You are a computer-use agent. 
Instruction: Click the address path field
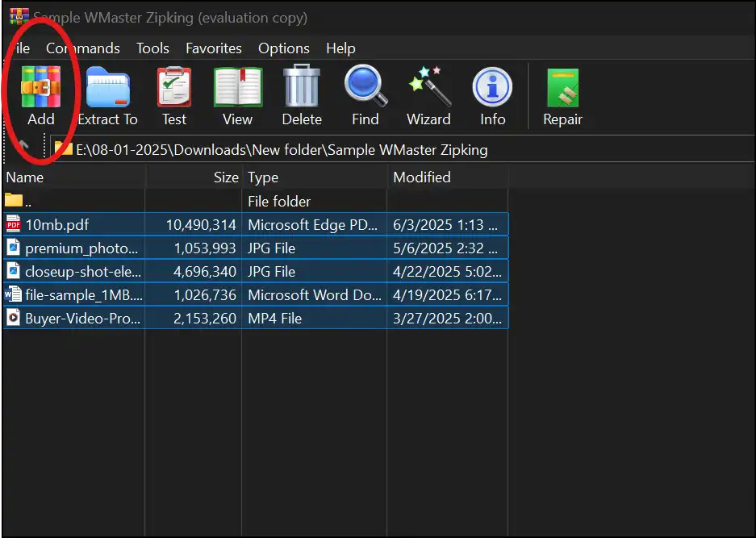click(x=403, y=150)
